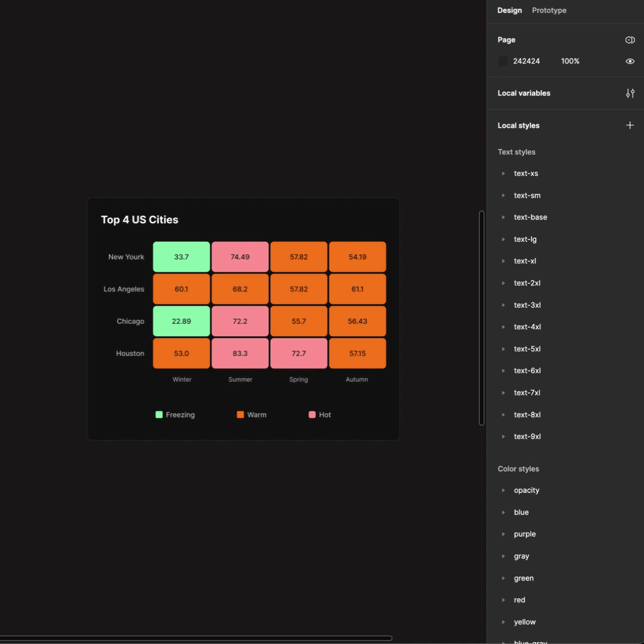Expand the text-2xl text style
This screenshot has height=644, width=644.
tap(504, 283)
